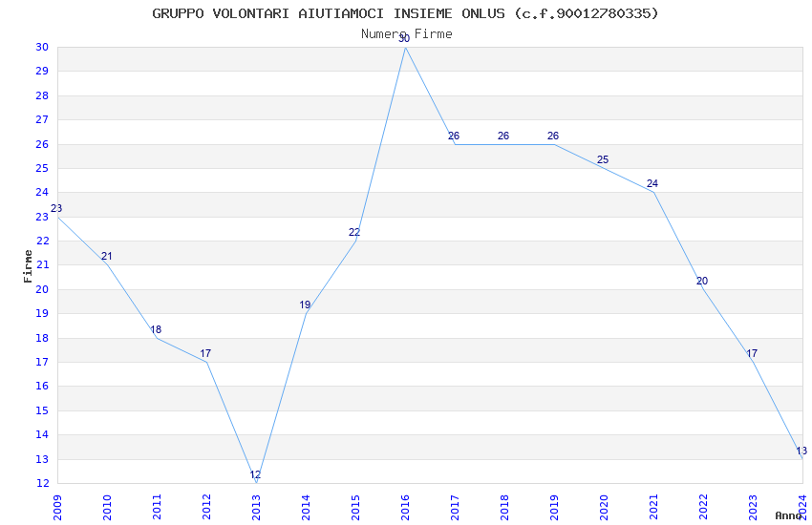Click x-axis year label 2019
The height and width of the screenshot is (525, 812).
coord(554,507)
